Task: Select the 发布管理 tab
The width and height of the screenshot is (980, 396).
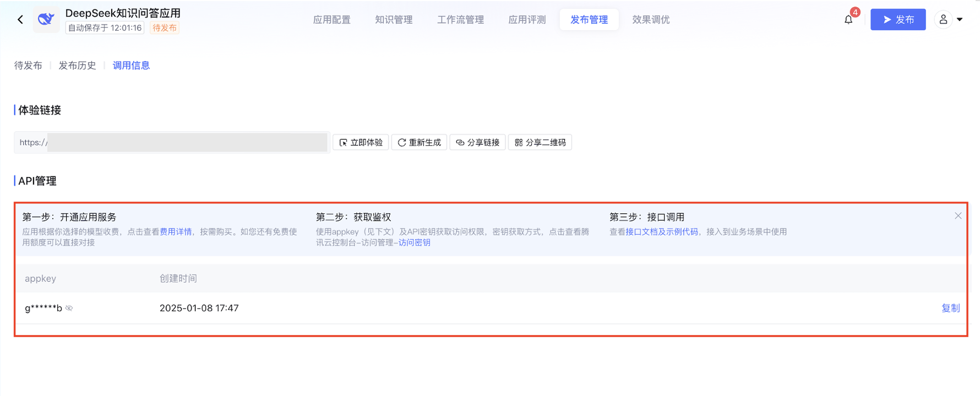Action: 589,20
